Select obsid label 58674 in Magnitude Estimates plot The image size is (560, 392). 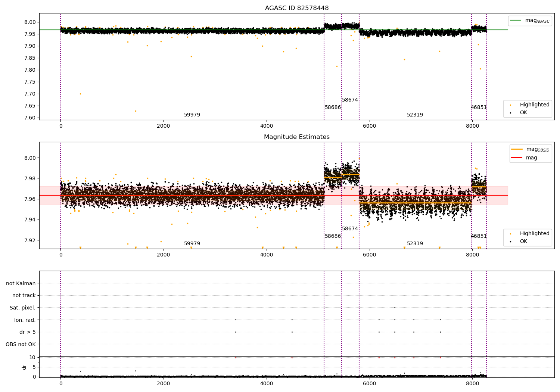tap(350, 229)
